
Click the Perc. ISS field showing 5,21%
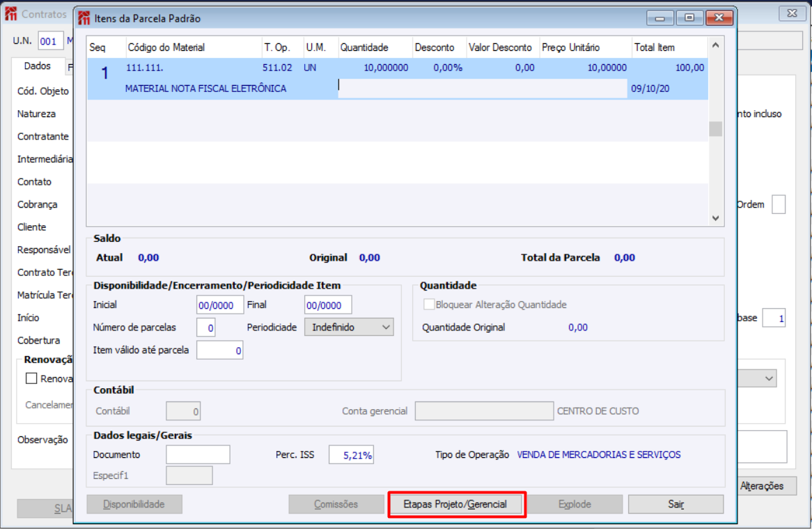point(351,455)
